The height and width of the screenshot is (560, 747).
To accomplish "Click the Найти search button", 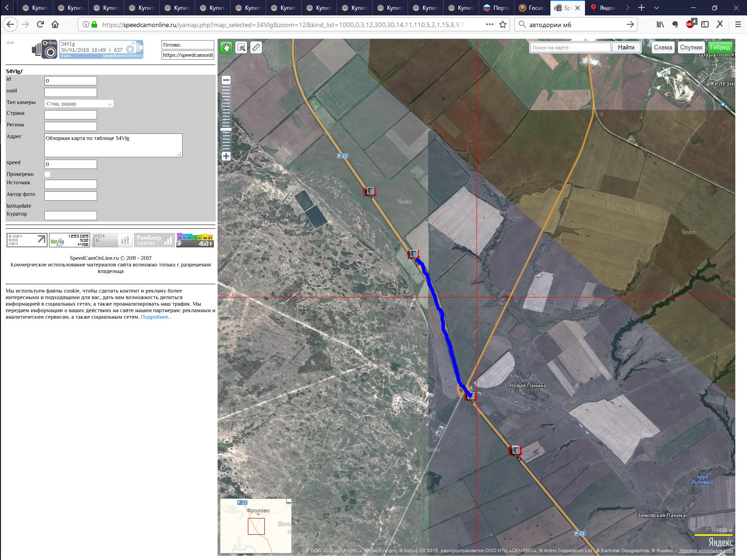I will pos(626,48).
